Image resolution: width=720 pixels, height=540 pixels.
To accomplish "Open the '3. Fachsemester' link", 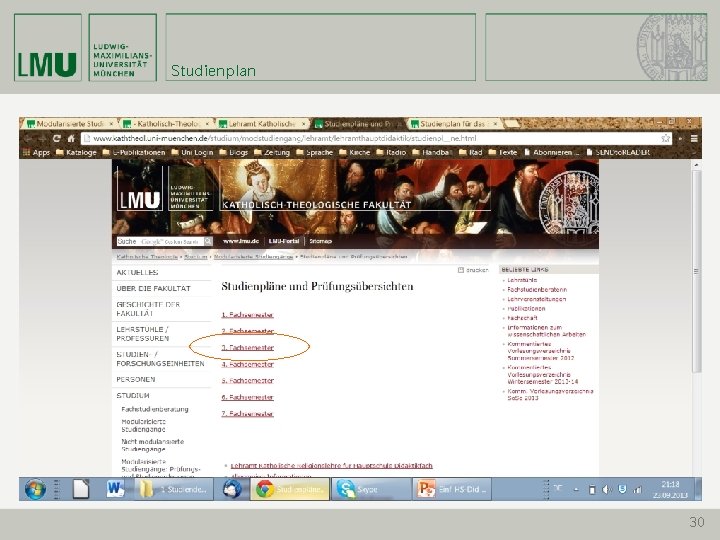I will (248, 348).
